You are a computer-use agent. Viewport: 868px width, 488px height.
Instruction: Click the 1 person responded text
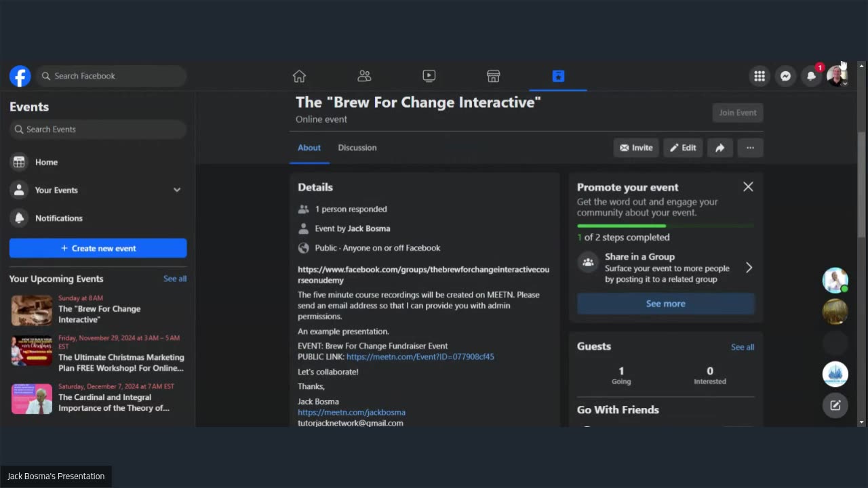click(351, 209)
